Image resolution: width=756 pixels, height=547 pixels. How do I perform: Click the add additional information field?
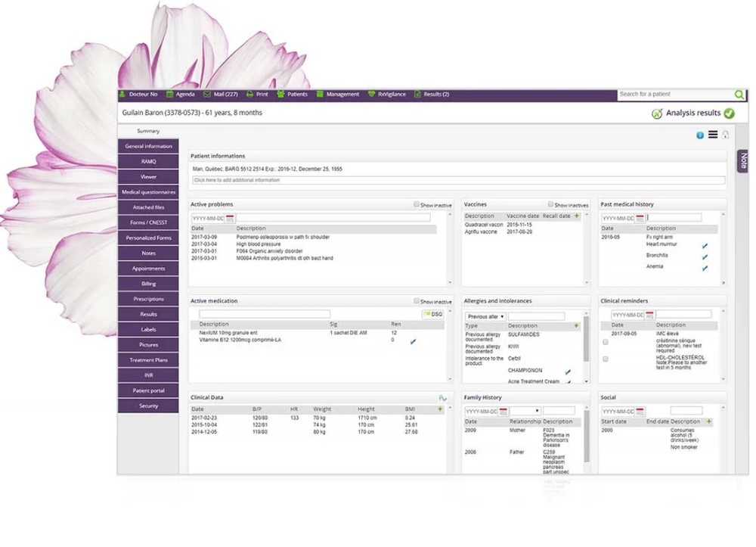(x=459, y=180)
